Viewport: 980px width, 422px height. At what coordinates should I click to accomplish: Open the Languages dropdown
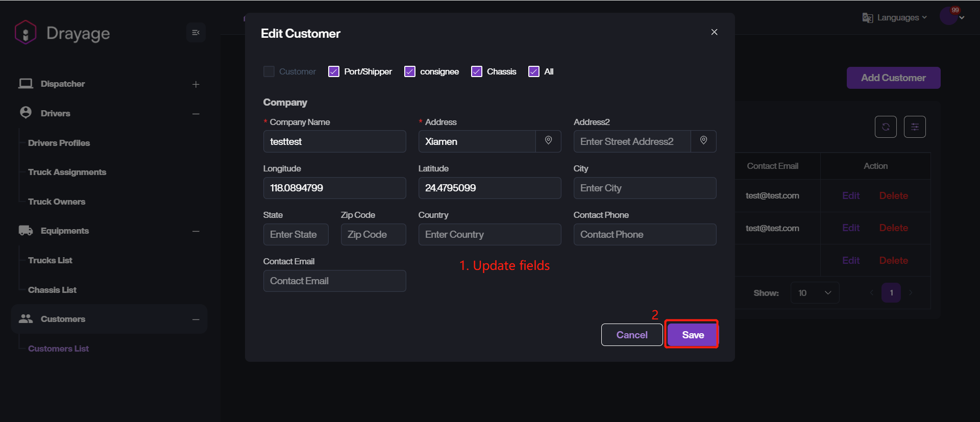[895, 18]
